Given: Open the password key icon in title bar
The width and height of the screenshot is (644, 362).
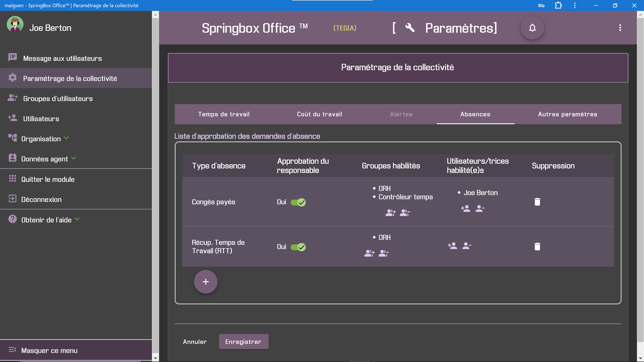Looking at the screenshot, I should [541, 6].
